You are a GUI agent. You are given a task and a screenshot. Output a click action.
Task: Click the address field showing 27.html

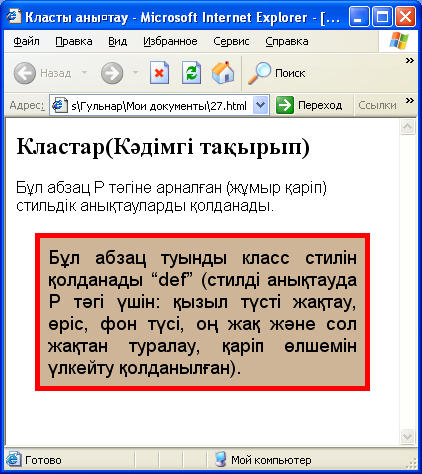click(159, 105)
